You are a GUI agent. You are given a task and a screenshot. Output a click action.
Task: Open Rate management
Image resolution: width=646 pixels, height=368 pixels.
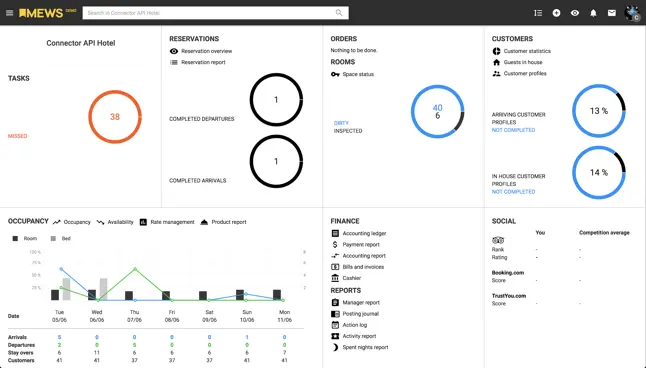(172, 222)
